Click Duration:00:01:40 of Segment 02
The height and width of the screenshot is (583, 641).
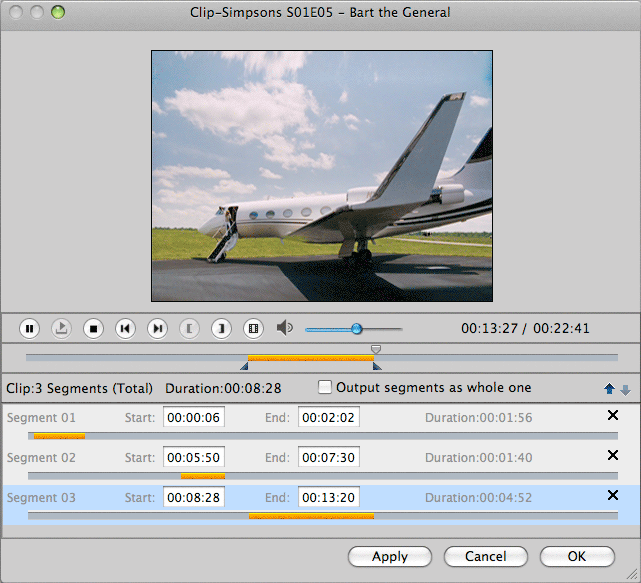tap(478, 457)
